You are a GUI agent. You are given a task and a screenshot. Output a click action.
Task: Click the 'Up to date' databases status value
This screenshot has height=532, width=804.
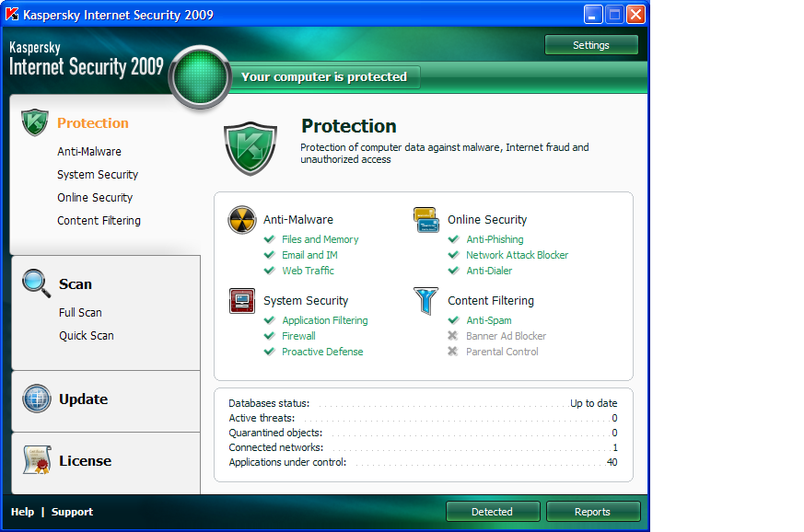point(594,403)
